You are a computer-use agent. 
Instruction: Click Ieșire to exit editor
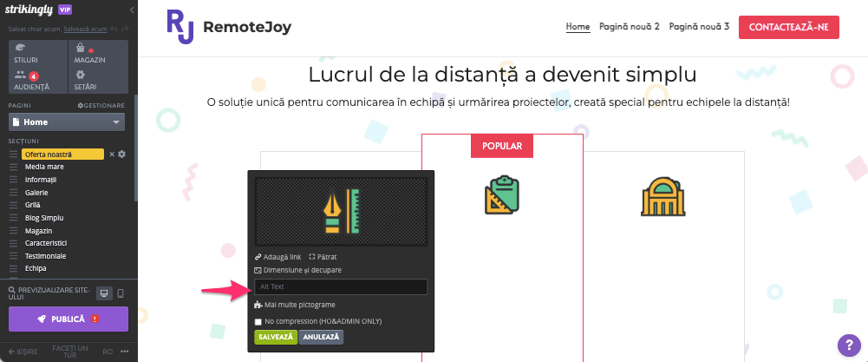[23, 352]
